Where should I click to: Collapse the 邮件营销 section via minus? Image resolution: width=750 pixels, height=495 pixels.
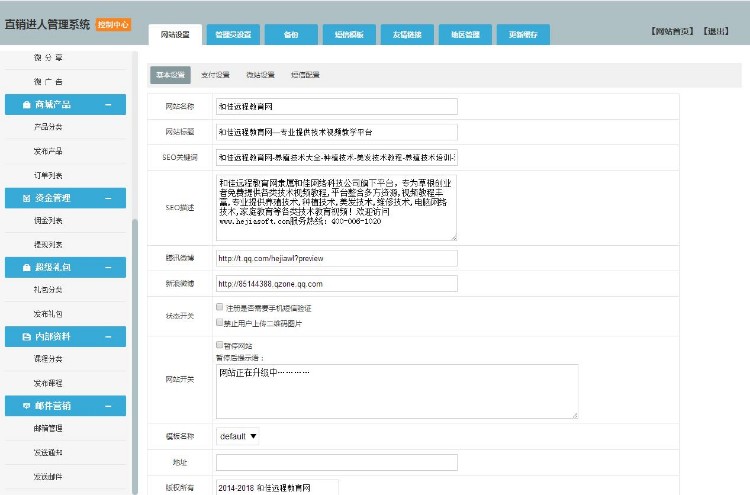pyautogui.click(x=108, y=406)
